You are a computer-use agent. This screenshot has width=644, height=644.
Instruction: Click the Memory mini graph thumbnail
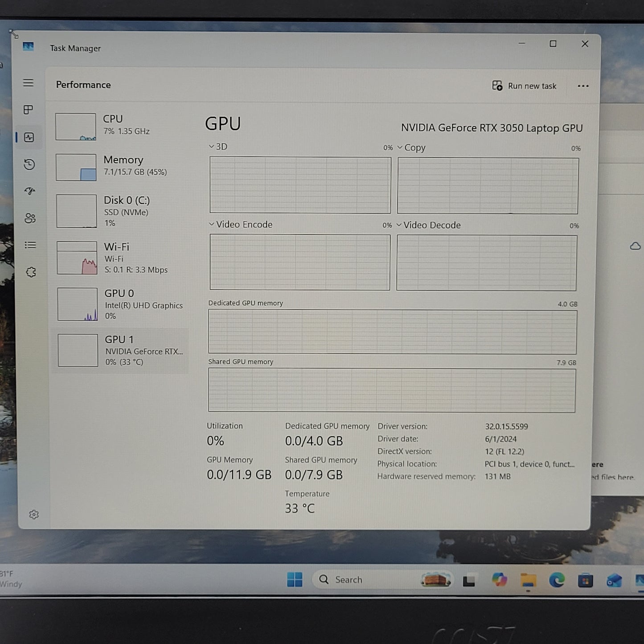tap(76, 167)
